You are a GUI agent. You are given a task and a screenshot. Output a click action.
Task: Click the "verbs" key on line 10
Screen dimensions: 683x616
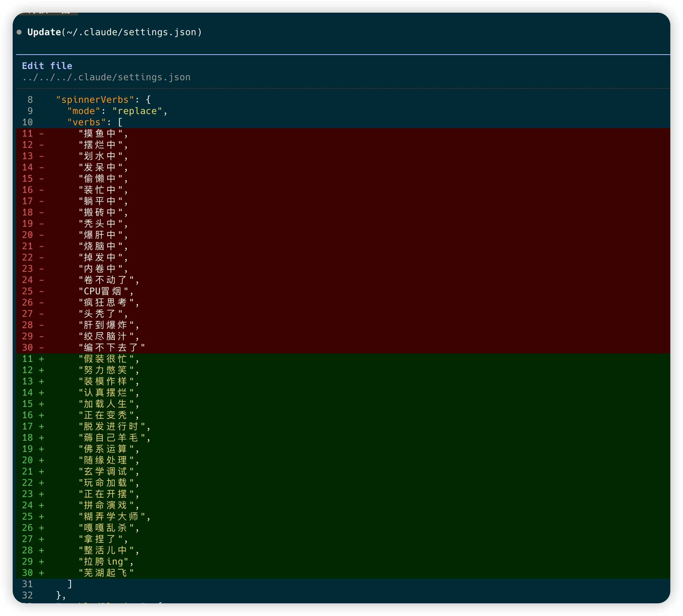click(87, 122)
